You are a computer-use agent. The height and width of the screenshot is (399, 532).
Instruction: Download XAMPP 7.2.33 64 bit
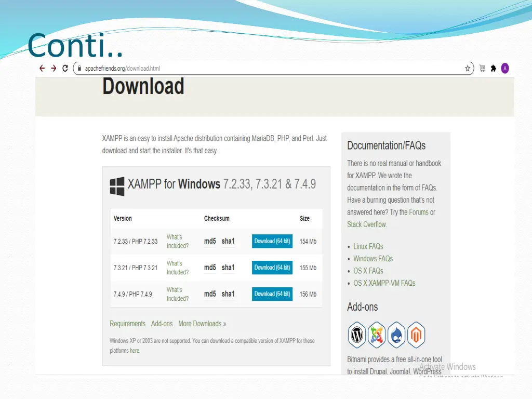pyautogui.click(x=272, y=241)
